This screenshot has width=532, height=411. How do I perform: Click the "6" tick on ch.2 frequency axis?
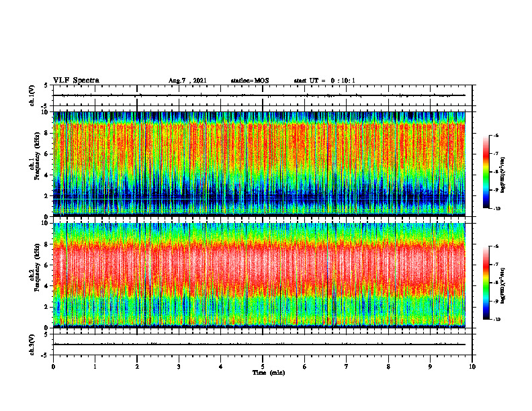pyautogui.click(x=47, y=265)
